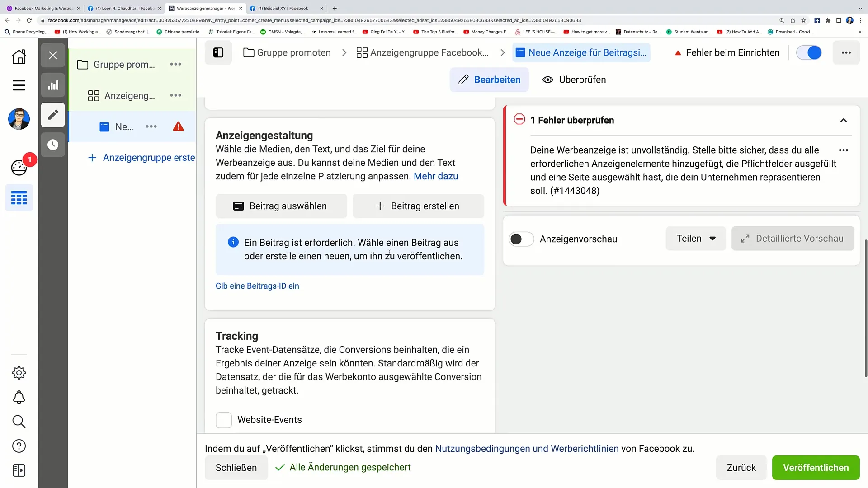The image size is (868, 488).
Task: Open the clock history icon
Action: tap(53, 145)
